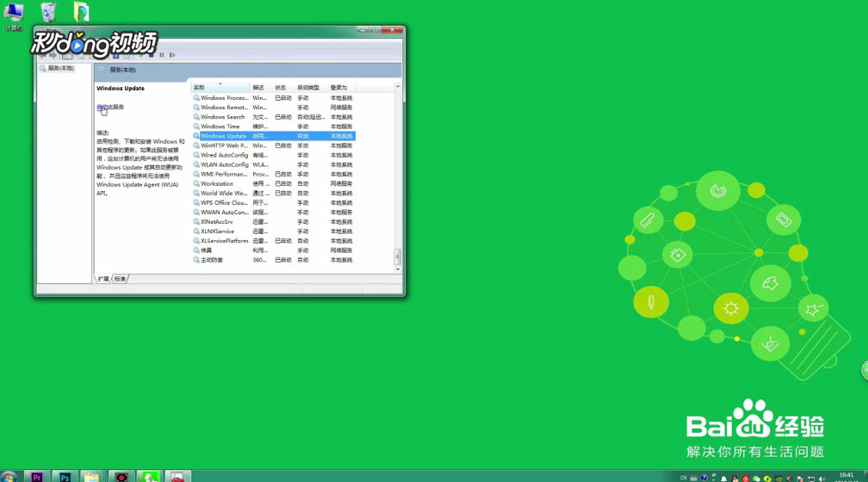Click the scrollbar up arrow in services list
Screen dimensions: 868x482
398,87
